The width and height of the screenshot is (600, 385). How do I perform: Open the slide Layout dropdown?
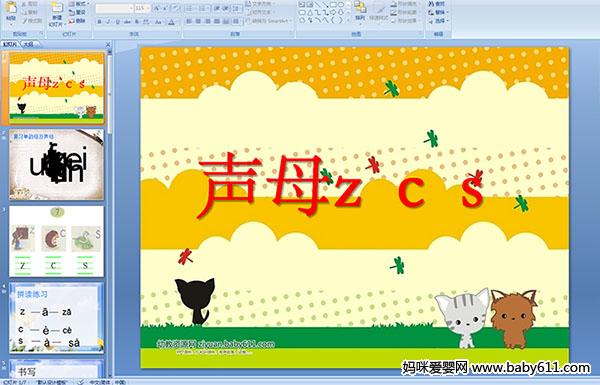[78, 4]
